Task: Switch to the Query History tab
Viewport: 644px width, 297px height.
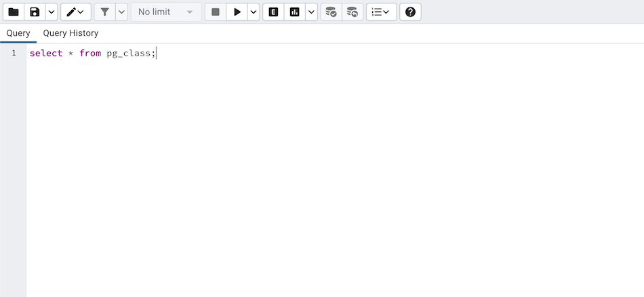Action: point(71,33)
